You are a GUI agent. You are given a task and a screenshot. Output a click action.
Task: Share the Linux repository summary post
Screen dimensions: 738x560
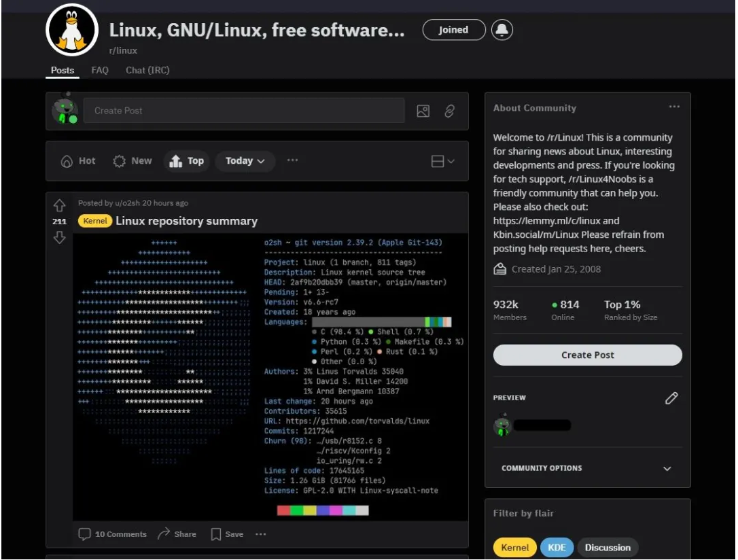click(x=176, y=534)
